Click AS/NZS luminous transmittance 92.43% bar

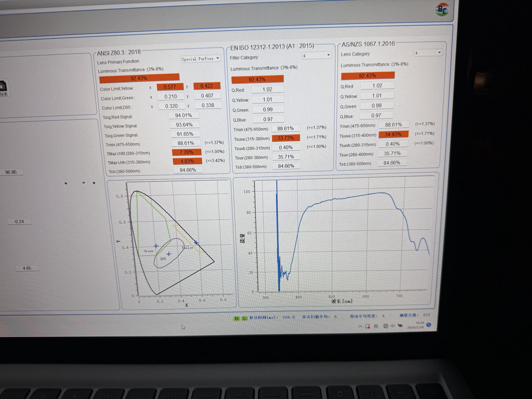(367, 76)
